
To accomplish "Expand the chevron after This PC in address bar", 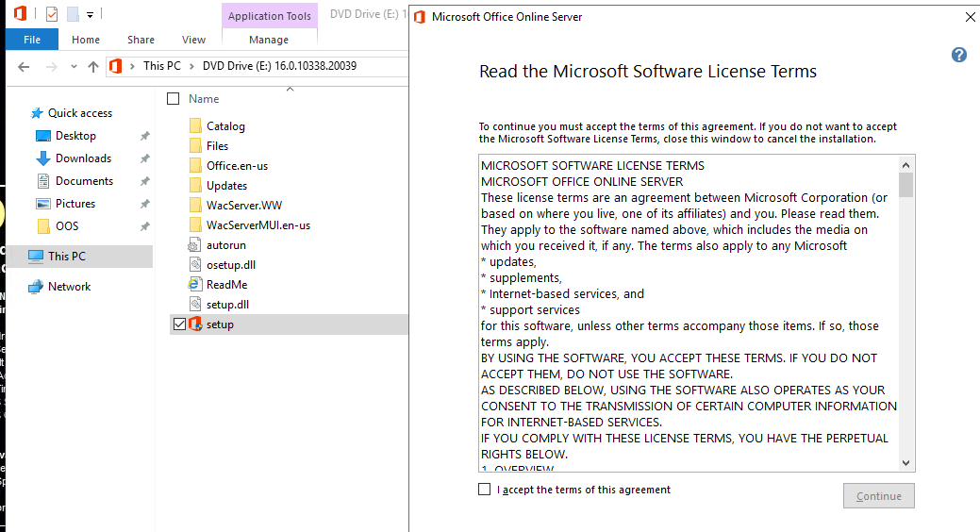I will (191, 66).
